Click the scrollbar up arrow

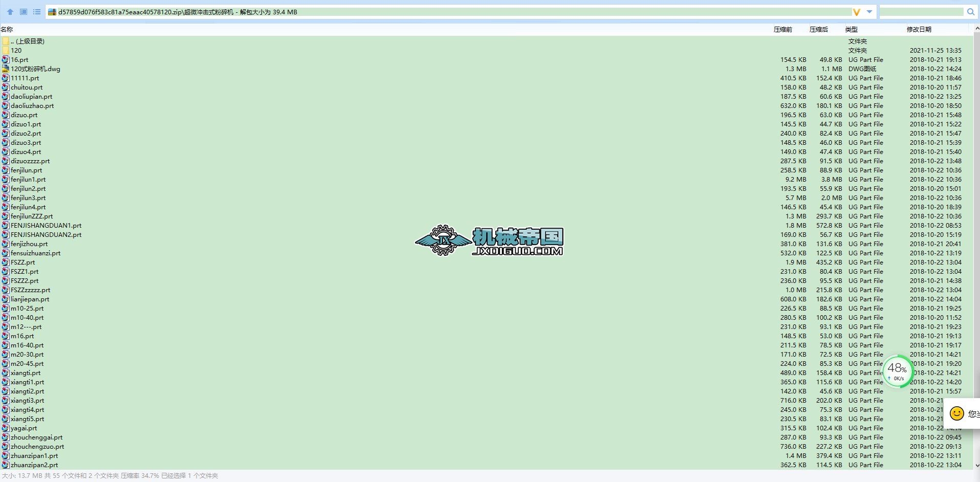(x=976, y=29)
